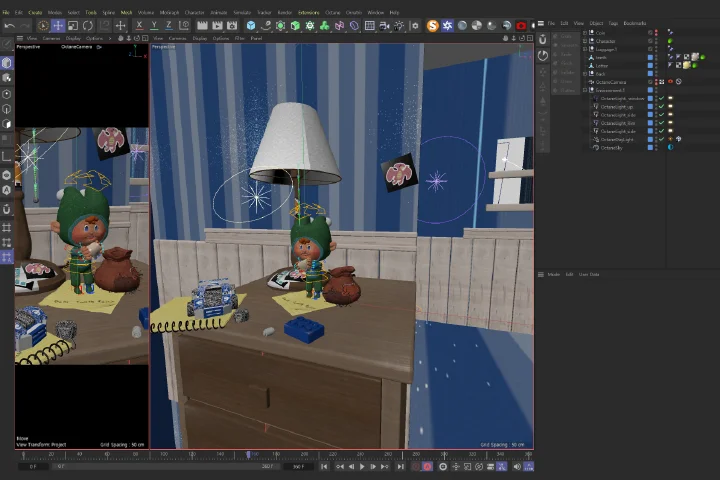
Task: Add a Light object from toolbar
Action: pos(399,26)
